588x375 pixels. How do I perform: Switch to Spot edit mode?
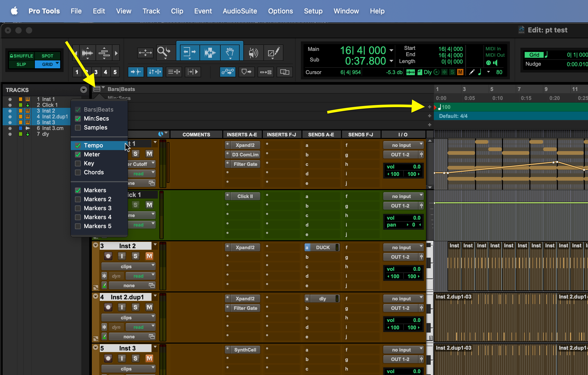pos(48,56)
